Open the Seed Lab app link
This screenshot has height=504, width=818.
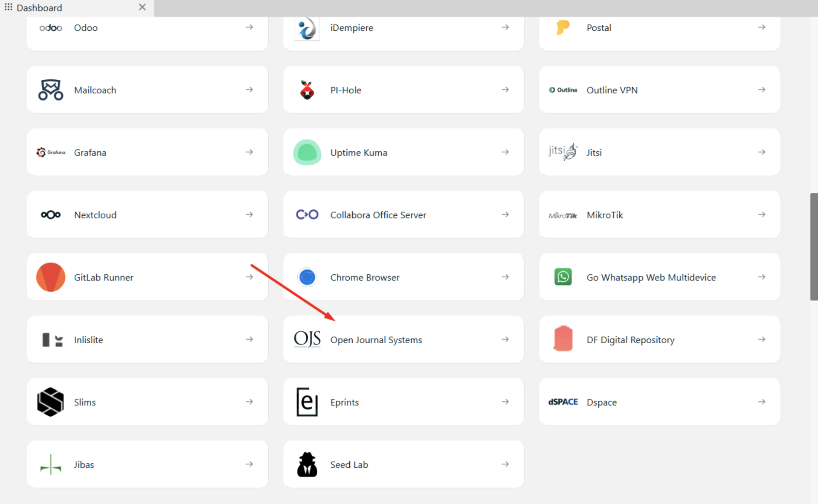tap(403, 464)
